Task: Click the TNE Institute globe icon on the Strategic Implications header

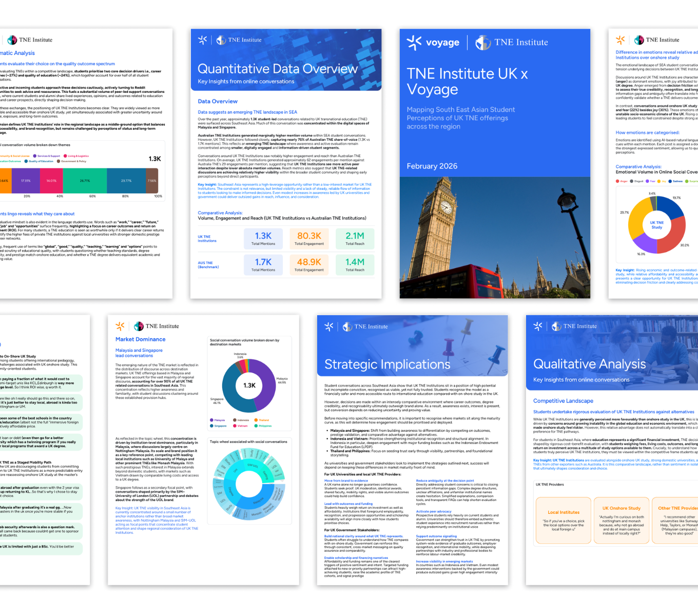Action: (347, 326)
